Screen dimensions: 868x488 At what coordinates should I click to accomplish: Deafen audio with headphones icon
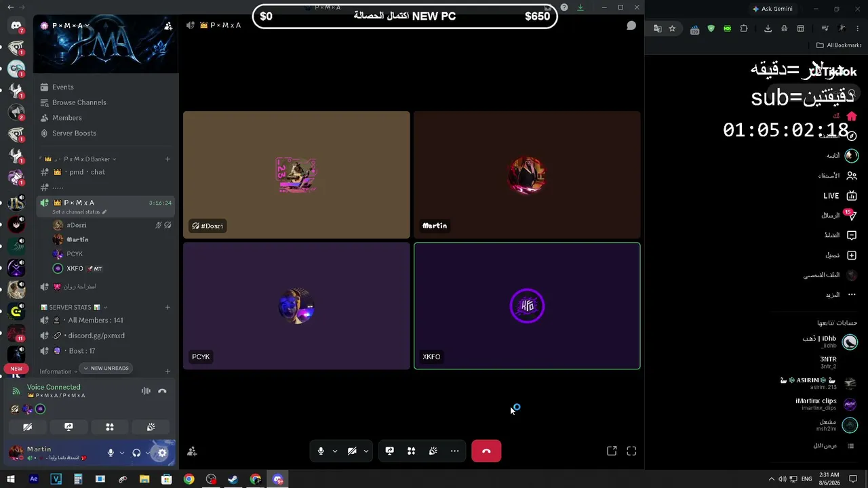tap(136, 453)
